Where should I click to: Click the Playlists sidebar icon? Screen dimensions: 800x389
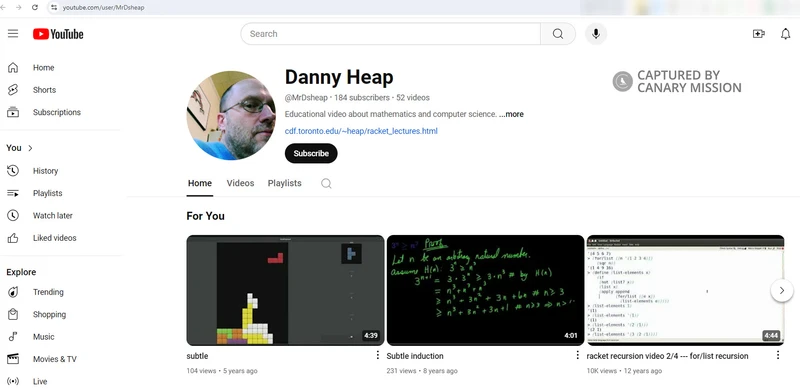tap(13, 193)
